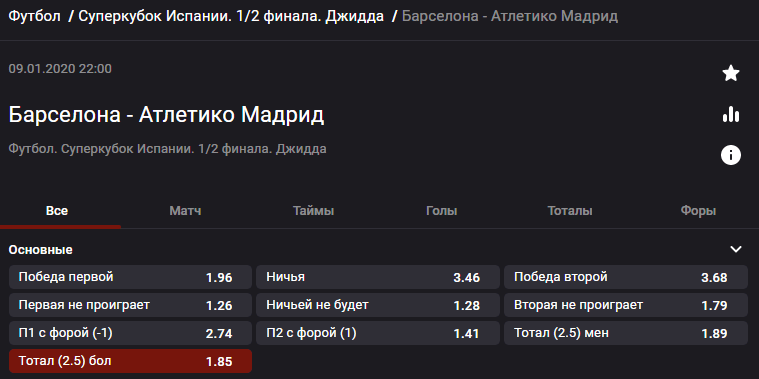Choose Вторая не проиграет at 1.79
The image size is (759, 379).
[626, 305]
